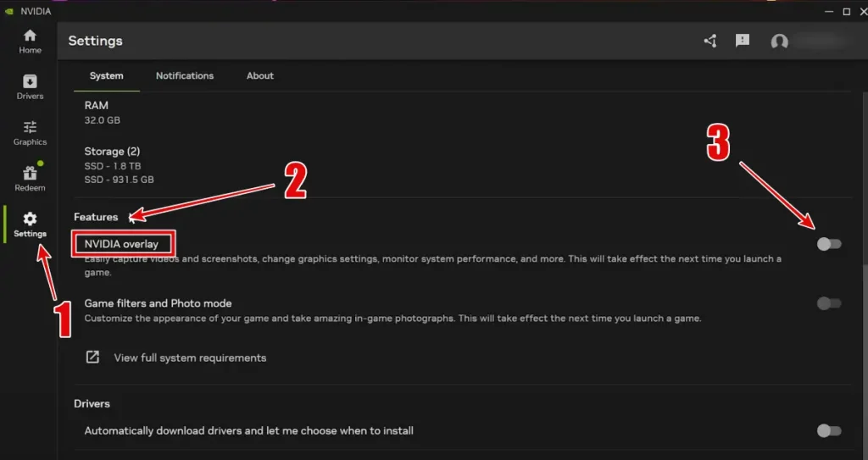Click the SSD - 931.5 GB entry

[x=119, y=180]
